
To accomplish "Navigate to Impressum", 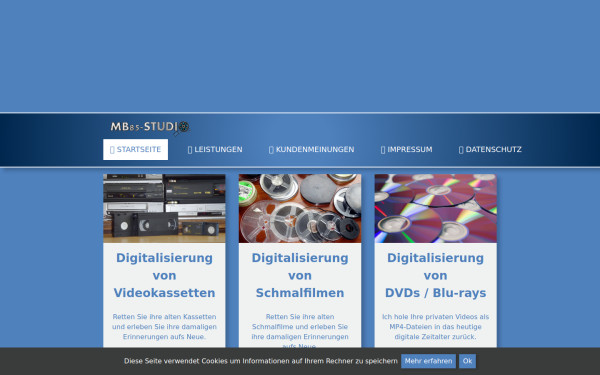I will click(406, 150).
